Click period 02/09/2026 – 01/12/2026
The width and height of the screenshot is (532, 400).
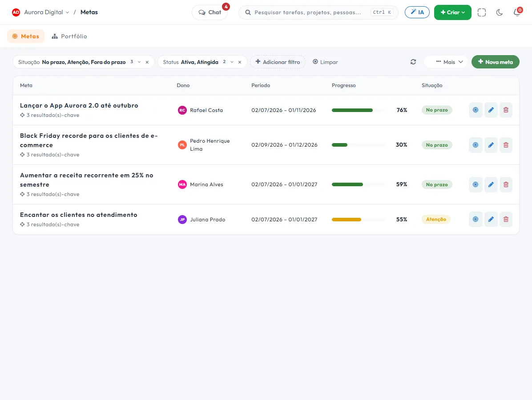click(284, 145)
